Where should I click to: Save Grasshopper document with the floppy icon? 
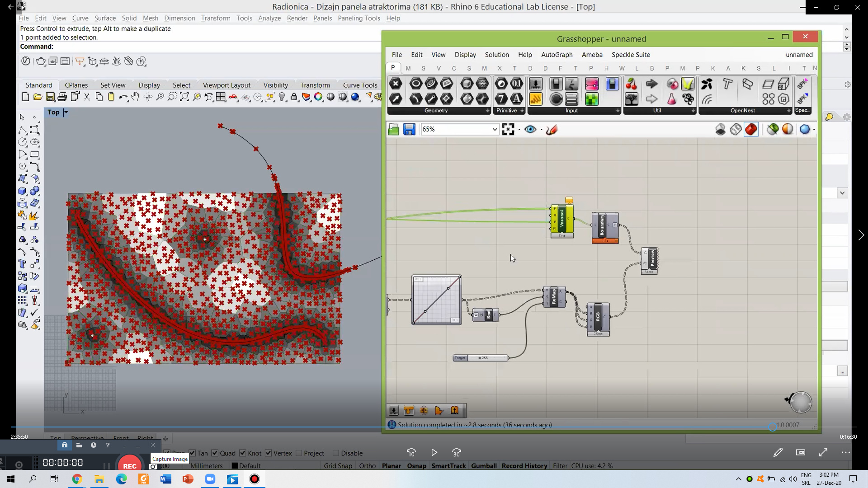click(409, 130)
